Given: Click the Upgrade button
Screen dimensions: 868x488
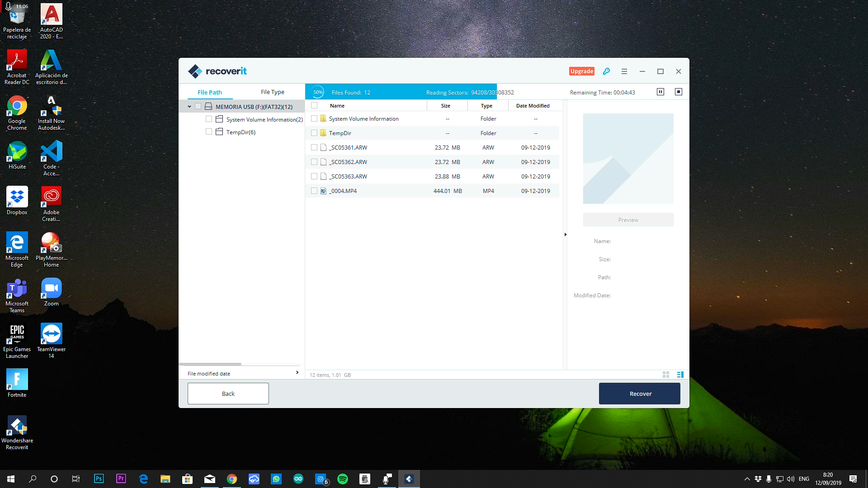Looking at the screenshot, I should click(582, 71).
